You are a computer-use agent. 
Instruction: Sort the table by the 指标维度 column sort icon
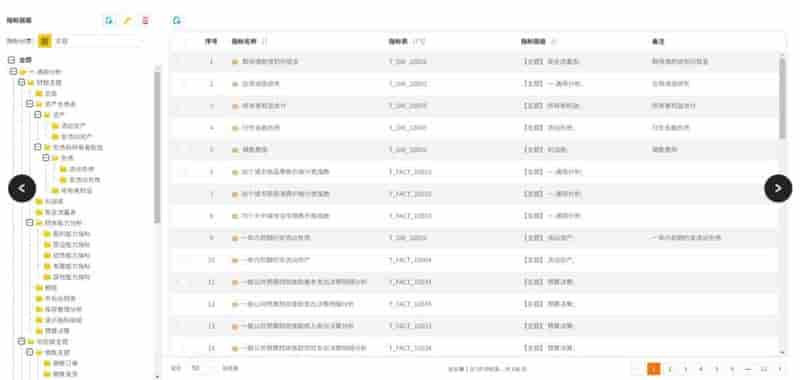point(555,41)
